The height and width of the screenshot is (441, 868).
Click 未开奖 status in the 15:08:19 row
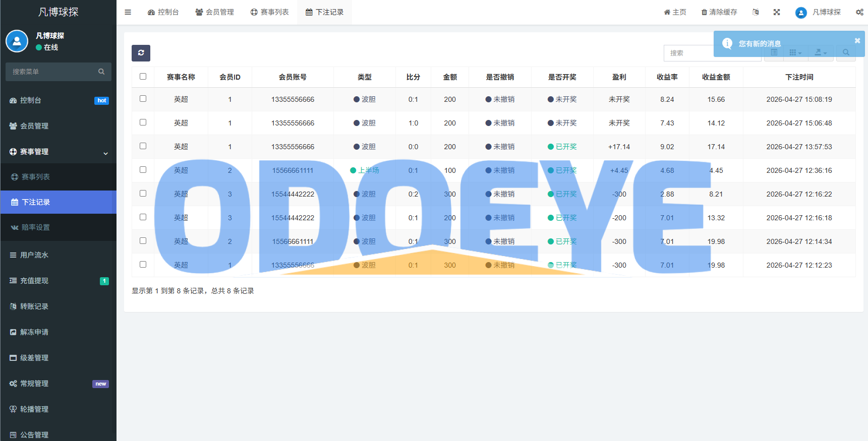pyautogui.click(x=562, y=99)
